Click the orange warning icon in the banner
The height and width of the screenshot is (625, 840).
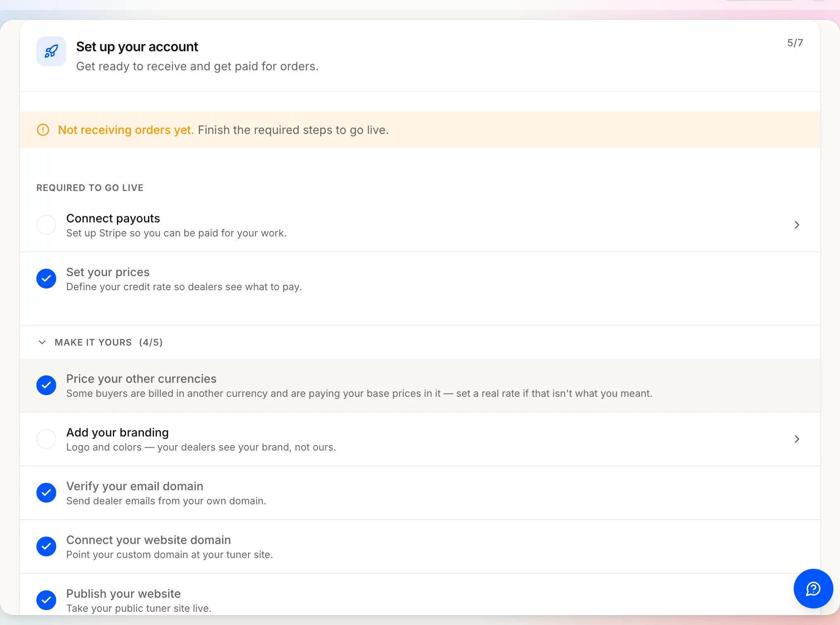click(43, 130)
